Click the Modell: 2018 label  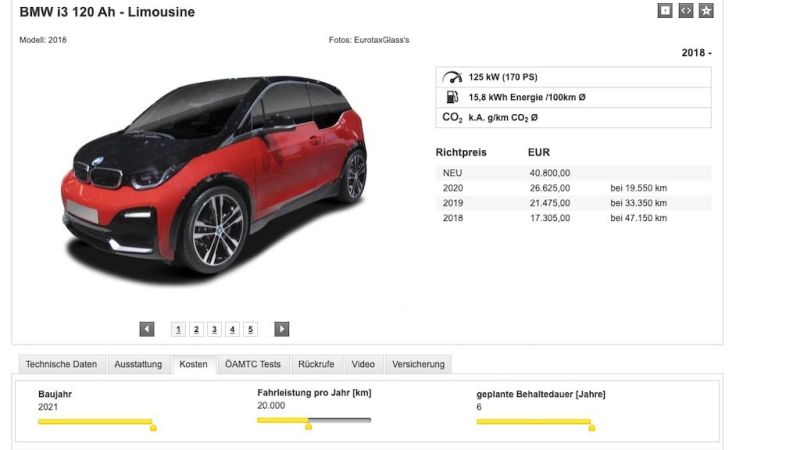(x=43, y=40)
